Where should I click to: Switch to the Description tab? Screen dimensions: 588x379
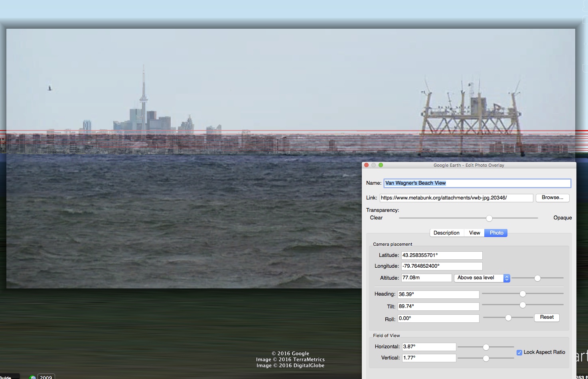point(446,233)
